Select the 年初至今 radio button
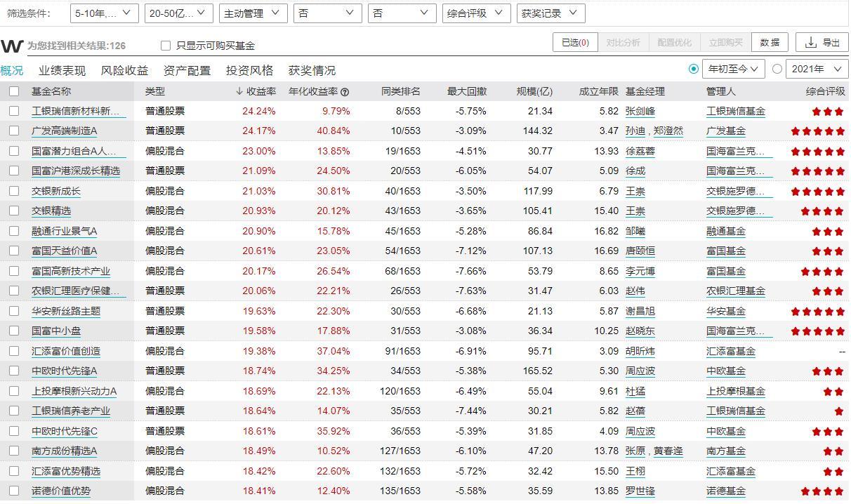Image resolution: width=851 pixels, height=504 pixels. tap(694, 69)
